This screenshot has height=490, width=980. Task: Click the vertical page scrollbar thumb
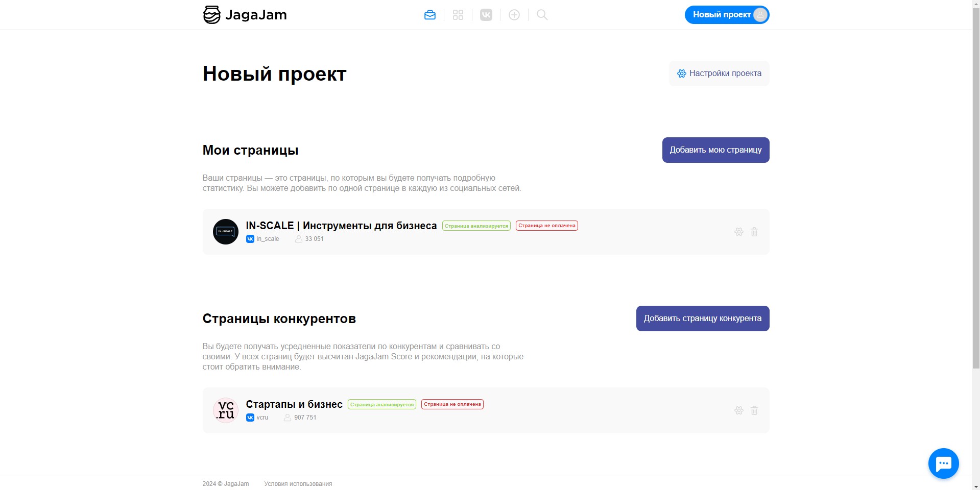[976, 188]
